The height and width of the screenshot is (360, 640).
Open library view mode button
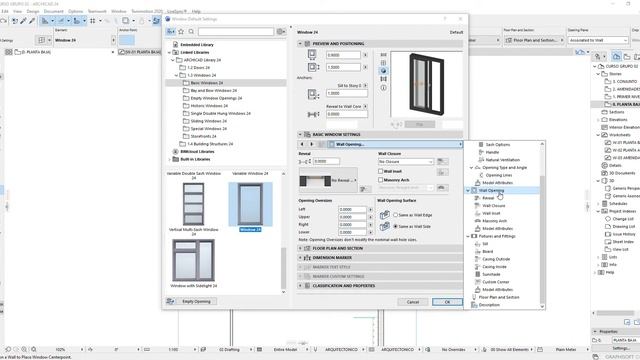point(171,31)
